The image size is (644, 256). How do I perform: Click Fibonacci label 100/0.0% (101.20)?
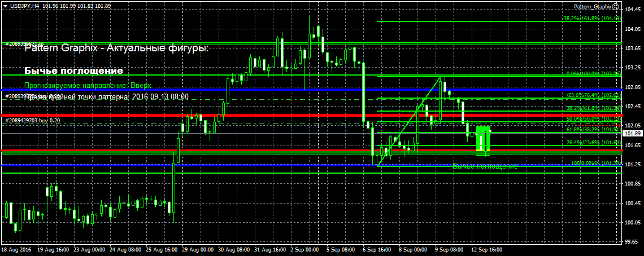pyautogui.click(x=595, y=164)
